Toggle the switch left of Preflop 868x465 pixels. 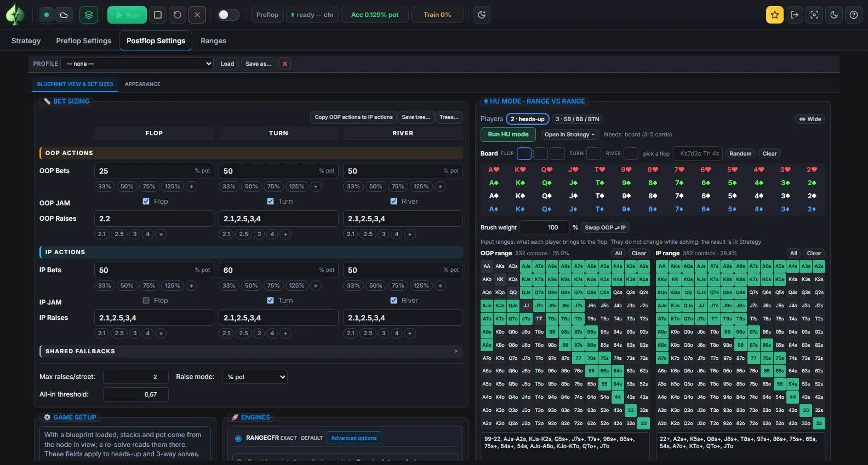click(229, 15)
